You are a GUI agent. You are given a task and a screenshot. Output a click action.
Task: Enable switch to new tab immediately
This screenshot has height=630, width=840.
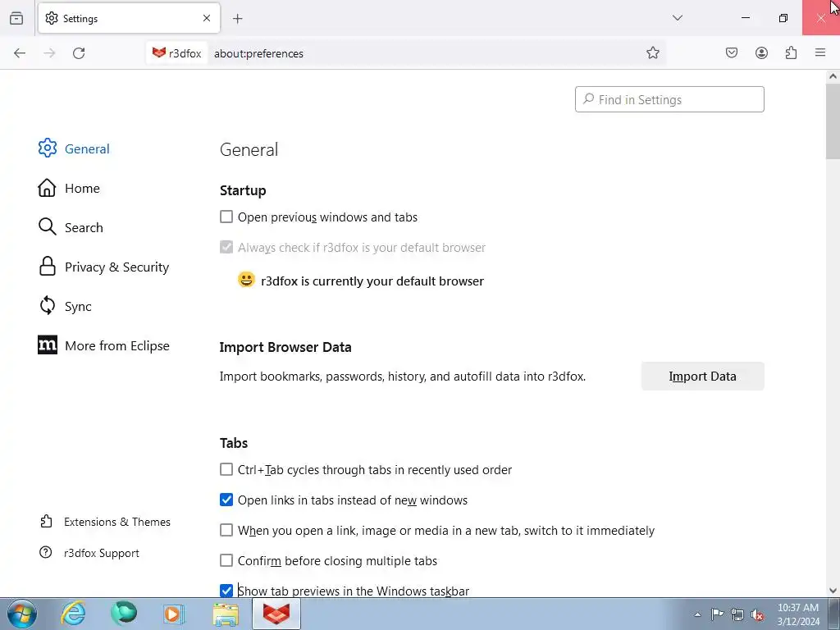pyautogui.click(x=226, y=531)
